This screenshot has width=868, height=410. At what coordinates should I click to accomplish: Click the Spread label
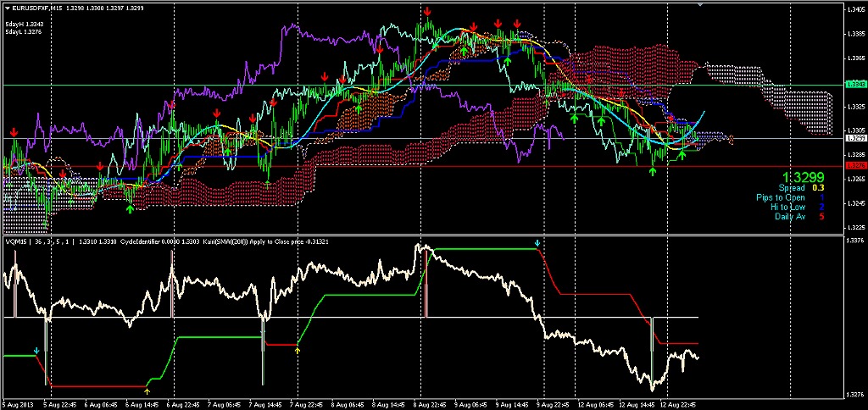792,188
